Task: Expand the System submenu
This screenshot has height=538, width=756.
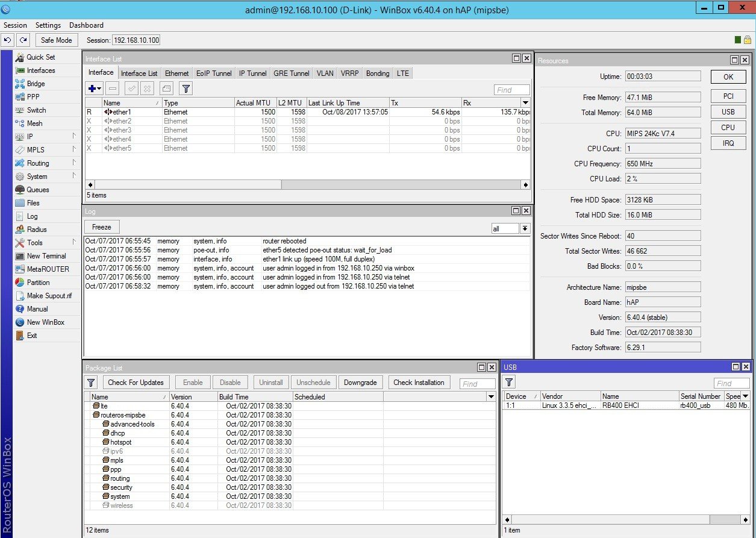Action: [74, 177]
